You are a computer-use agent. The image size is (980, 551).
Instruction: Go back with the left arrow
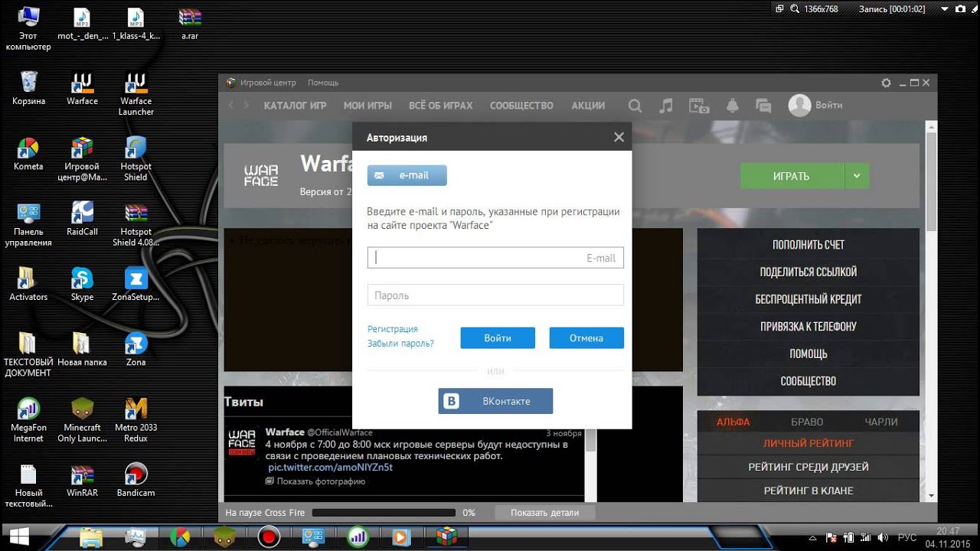point(231,106)
